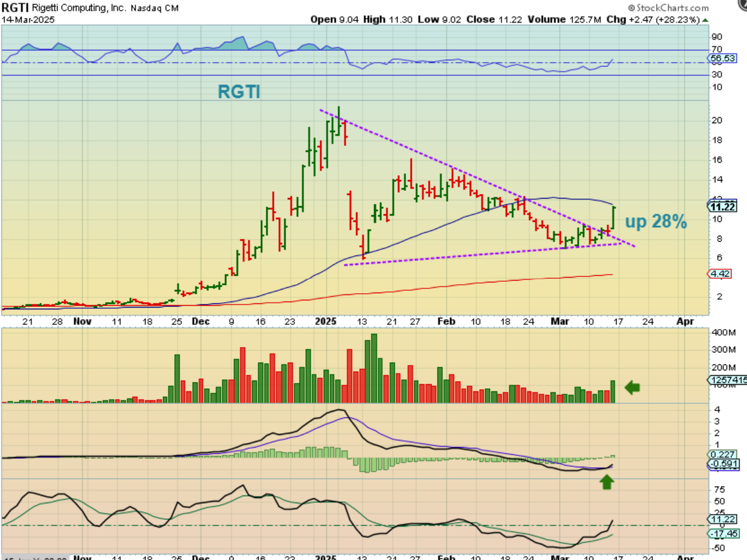Click the green up-triangle beside the change value
747x560 pixels.
coord(706,19)
